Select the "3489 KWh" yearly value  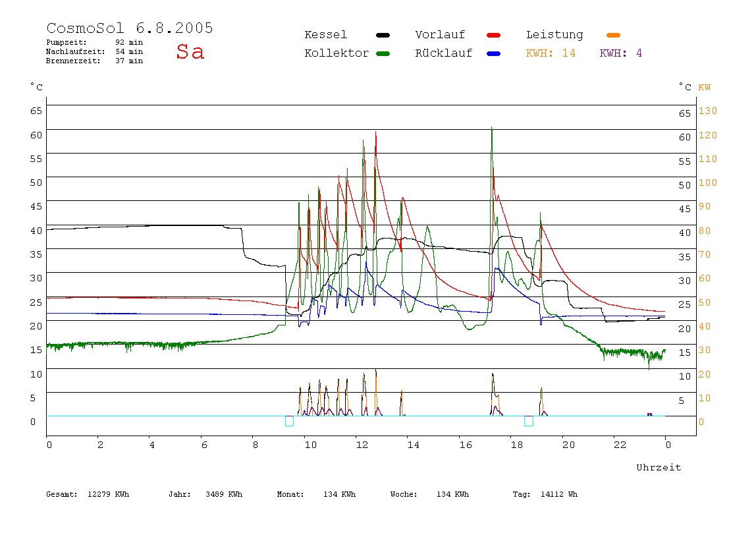pyautogui.click(x=224, y=494)
